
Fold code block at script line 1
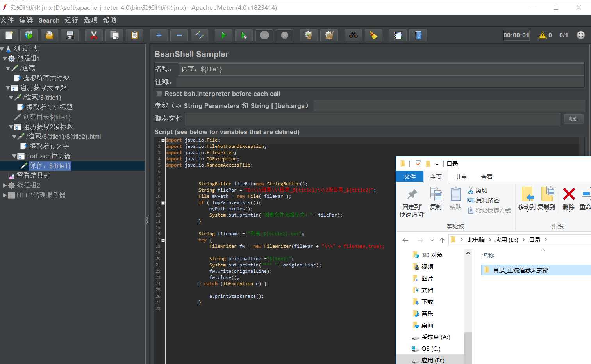pyautogui.click(x=163, y=140)
